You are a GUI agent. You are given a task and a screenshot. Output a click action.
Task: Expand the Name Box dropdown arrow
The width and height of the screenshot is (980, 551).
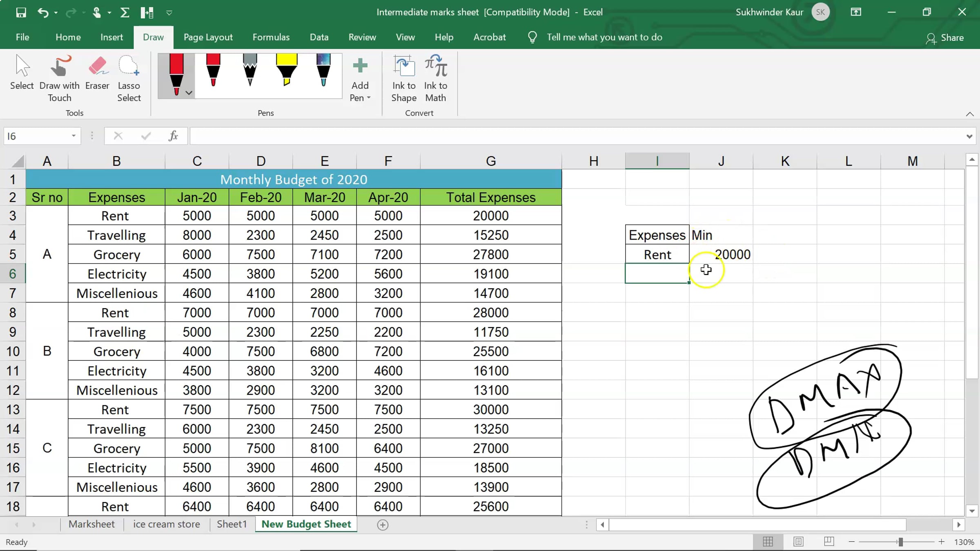tap(73, 136)
